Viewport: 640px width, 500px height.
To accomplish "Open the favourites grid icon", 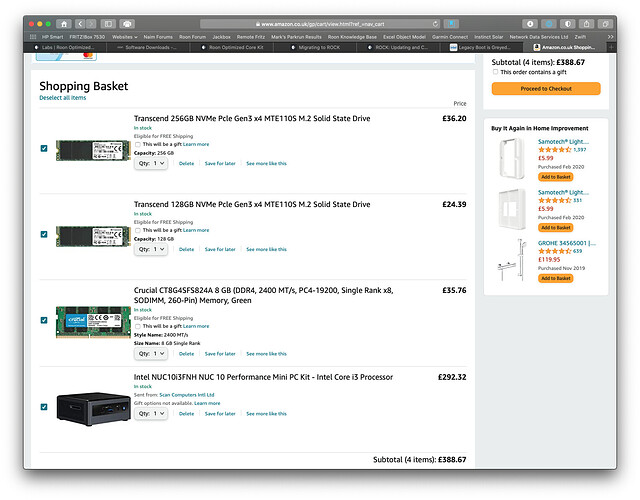I will (x=33, y=37).
